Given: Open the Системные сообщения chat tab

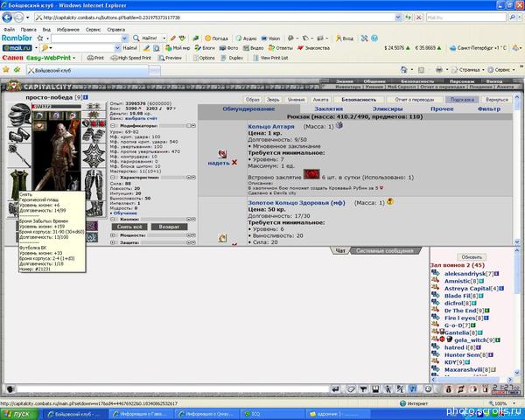Looking at the screenshot, I should click(383, 250).
